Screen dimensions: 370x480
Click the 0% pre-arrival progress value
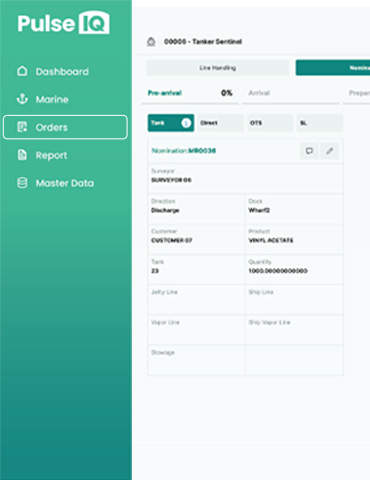pyautogui.click(x=227, y=93)
